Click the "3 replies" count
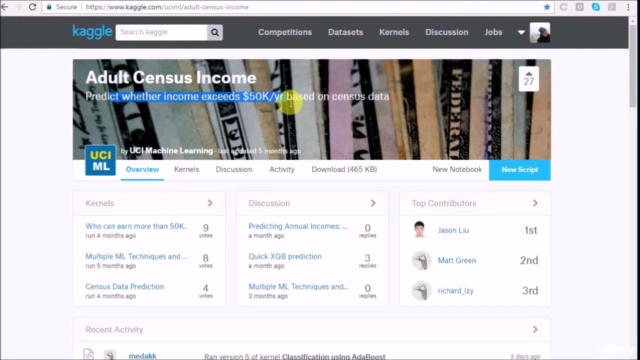Image resolution: width=640 pixels, height=360 pixels. (x=367, y=260)
